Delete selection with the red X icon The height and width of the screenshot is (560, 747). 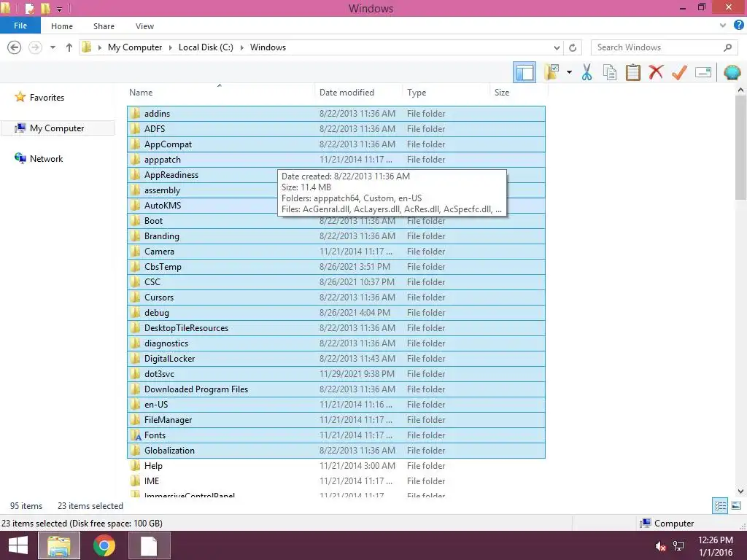[656, 72]
